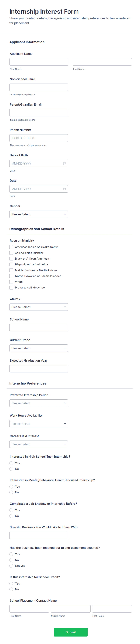Viewport: 140px width, 644px height.
Task: Open the Gender dropdown
Action: [x=39, y=214]
